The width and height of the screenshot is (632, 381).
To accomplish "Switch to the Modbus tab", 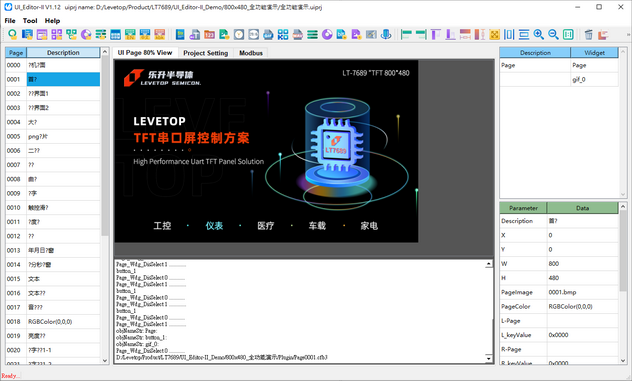I will [x=251, y=53].
